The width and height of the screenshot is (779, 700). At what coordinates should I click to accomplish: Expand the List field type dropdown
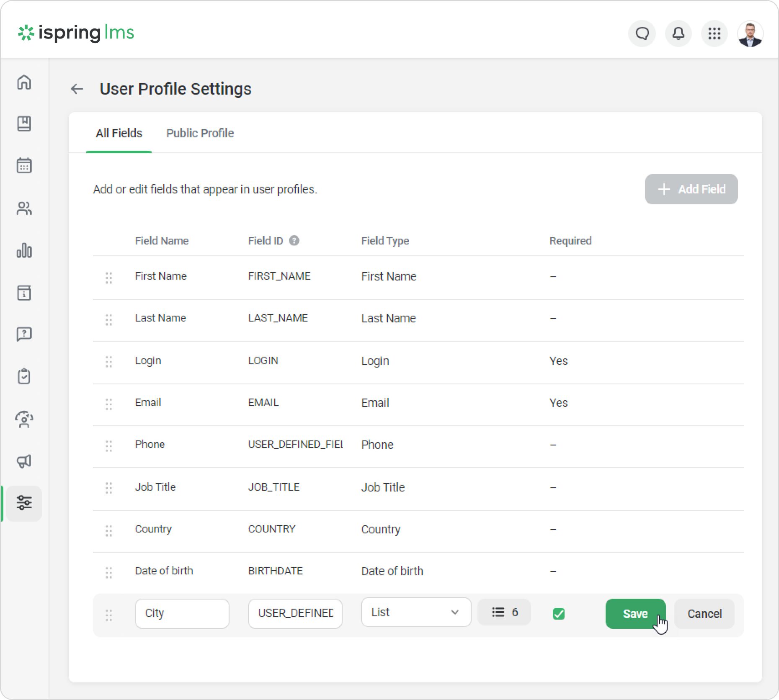click(x=415, y=612)
